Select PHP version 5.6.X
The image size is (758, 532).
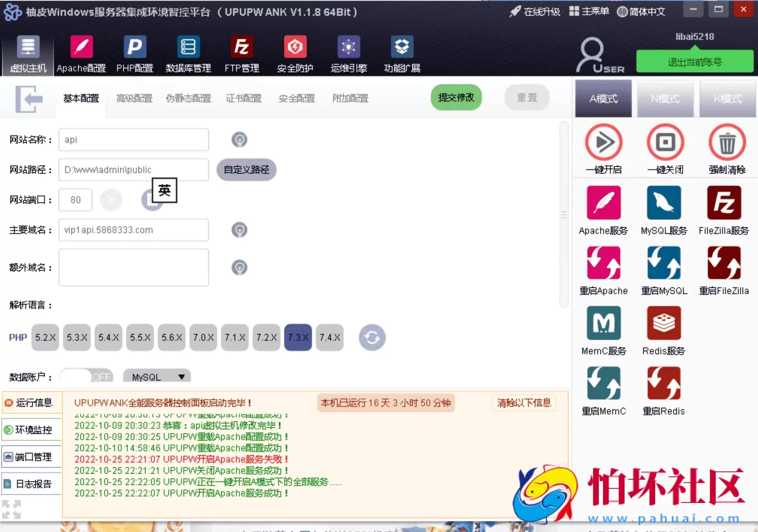pyautogui.click(x=171, y=337)
